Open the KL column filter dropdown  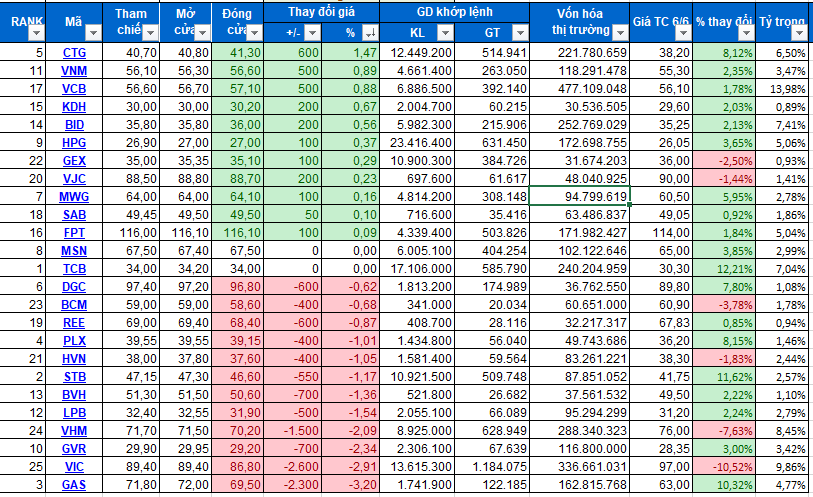pos(445,34)
